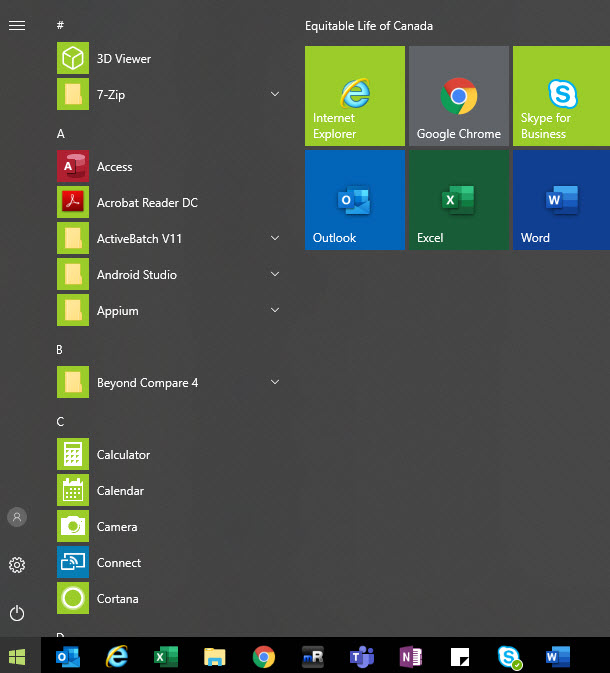Click the '#' letter group header
The image size is (610, 673).
pyautogui.click(x=60, y=25)
